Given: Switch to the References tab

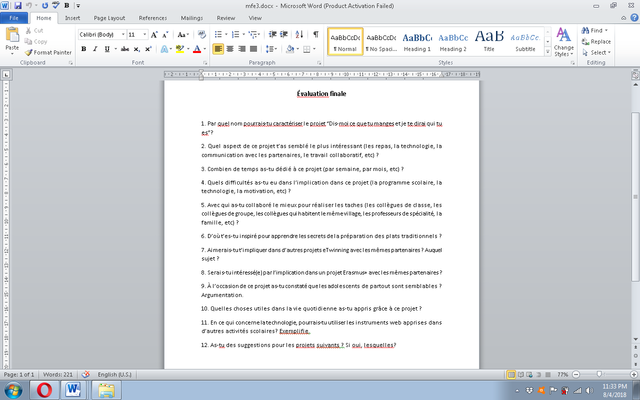Looking at the screenshot, I should (x=153, y=18).
